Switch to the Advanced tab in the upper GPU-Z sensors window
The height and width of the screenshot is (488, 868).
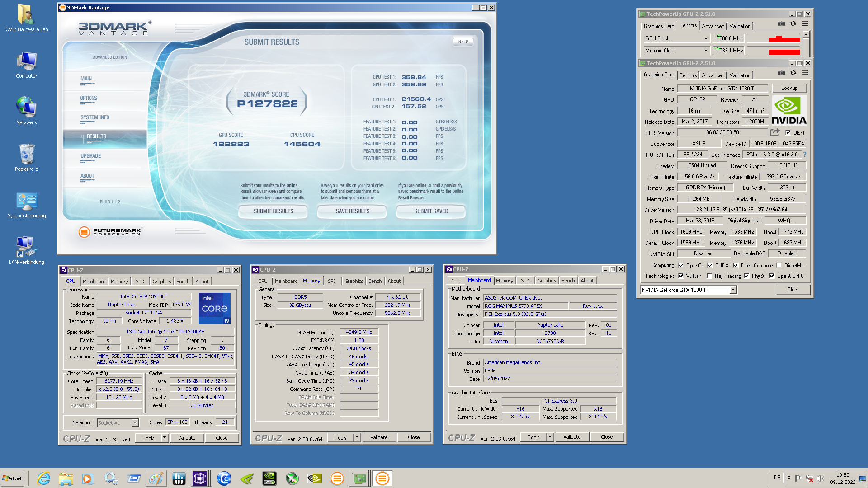click(713, 26)
